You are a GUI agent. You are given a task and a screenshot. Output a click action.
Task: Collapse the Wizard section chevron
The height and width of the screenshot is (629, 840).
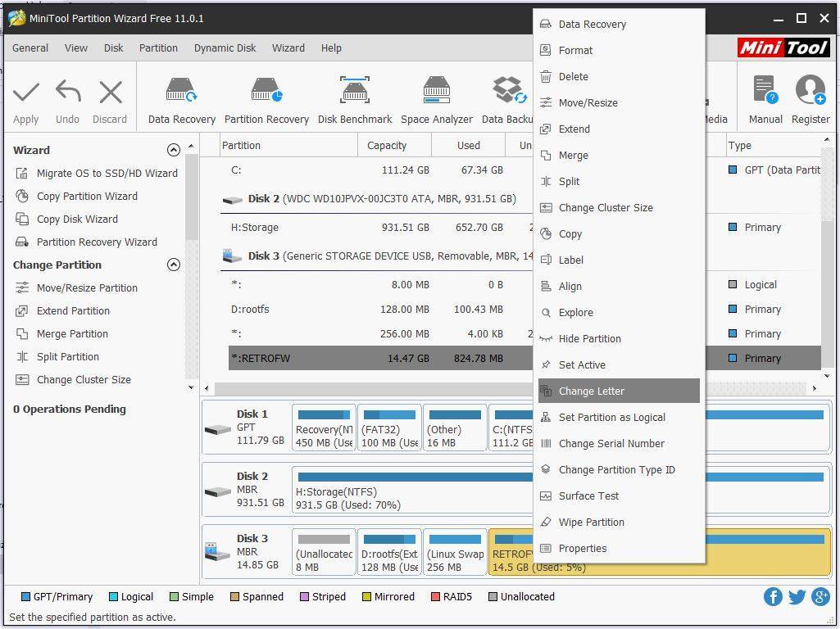pos(174,150)
